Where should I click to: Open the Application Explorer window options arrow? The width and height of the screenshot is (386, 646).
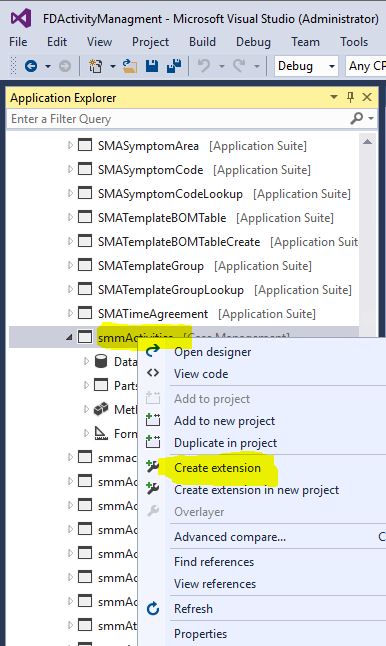coord(334,98)
